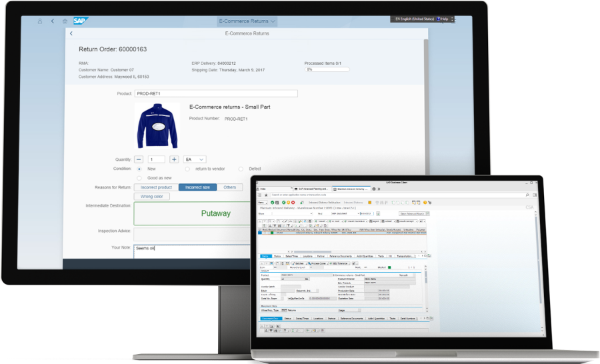Image resolution: width=600 pixels, height=364 pixels.
Task: Select the New condition radio button
Action: pos(139,169)
